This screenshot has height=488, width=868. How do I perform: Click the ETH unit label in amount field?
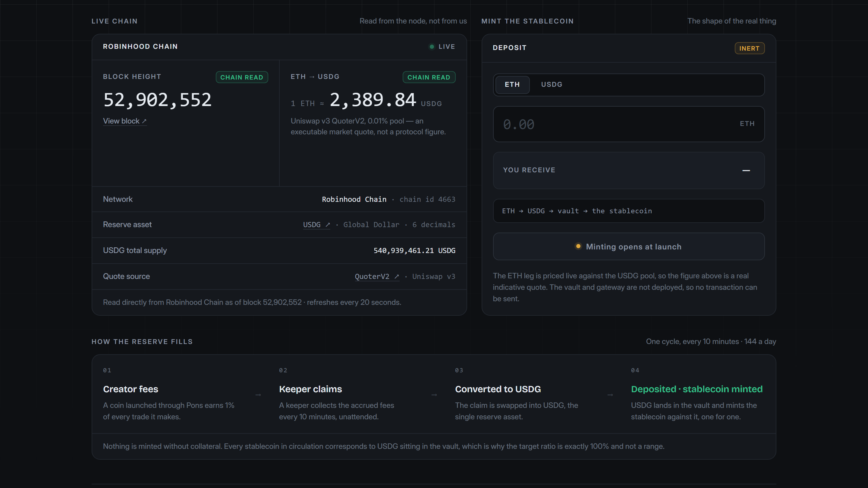pyautogui.click(x=747, y=124)
